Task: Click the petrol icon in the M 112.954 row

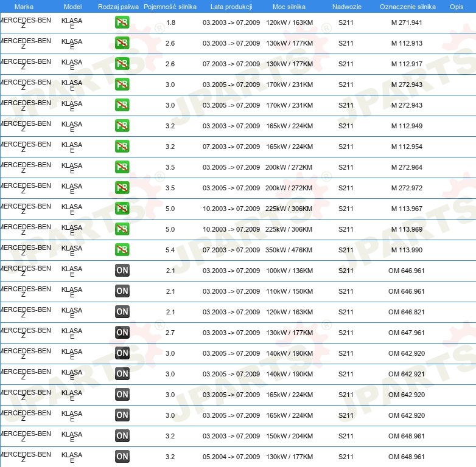Action: pyautogui.click(x=122, y=147)
